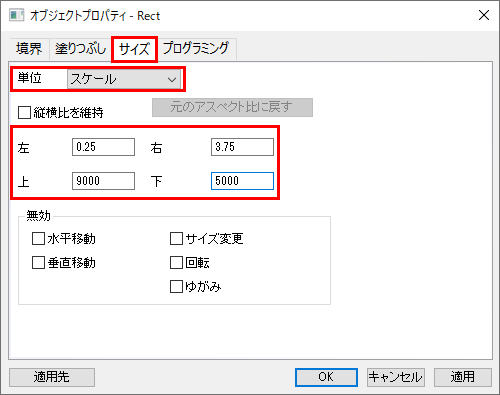Enable the 縦横比を維持 checkbox
Screen dimensions: 500x395
coord(24,113)
